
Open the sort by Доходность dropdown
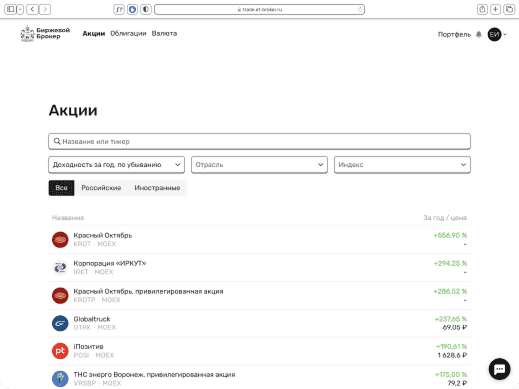click(116, 165)
